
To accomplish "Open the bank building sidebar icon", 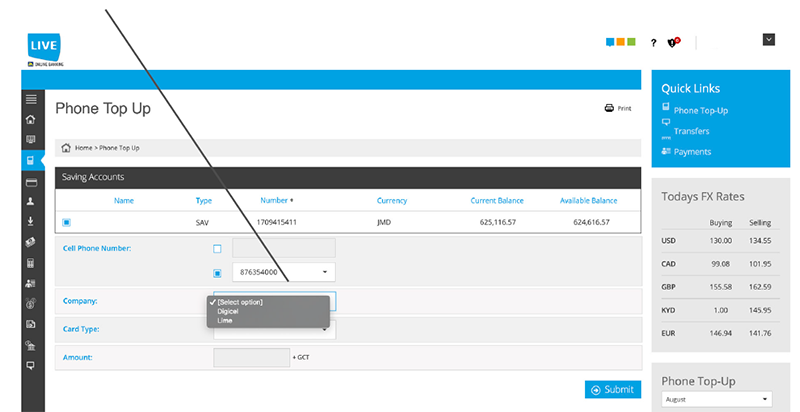I will click(x=31, y=346).
